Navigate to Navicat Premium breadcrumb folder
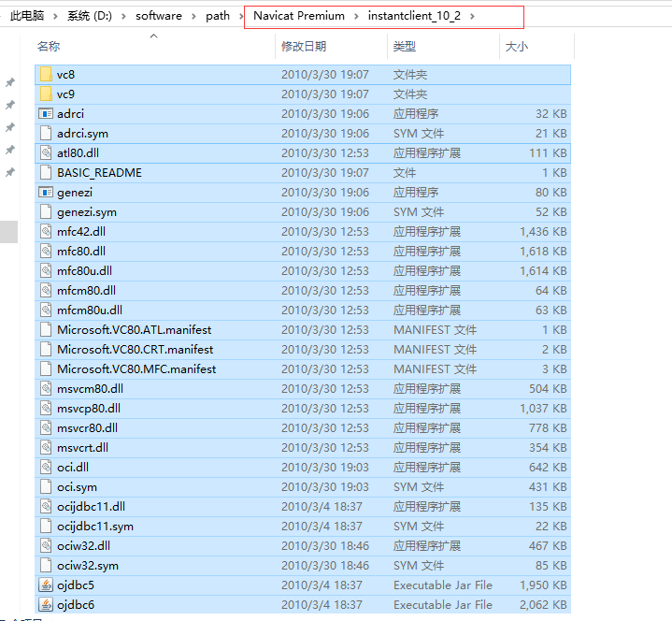The width and height of the screenshot is (672, 621). pyautogui.click(x=299, y=16)
